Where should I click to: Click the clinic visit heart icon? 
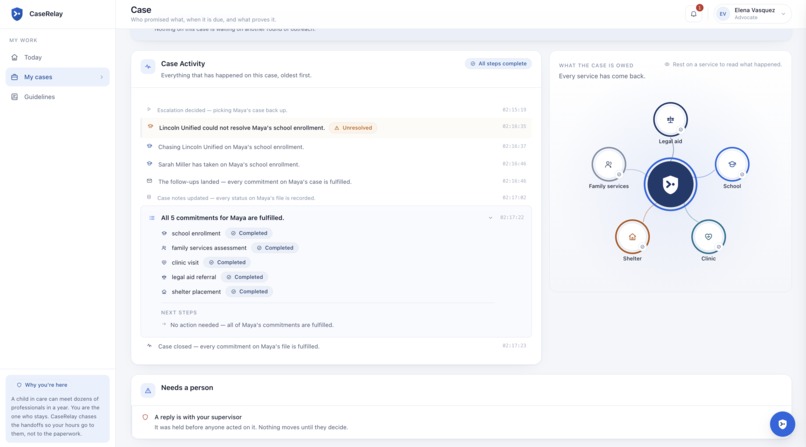tap(164, 263)
